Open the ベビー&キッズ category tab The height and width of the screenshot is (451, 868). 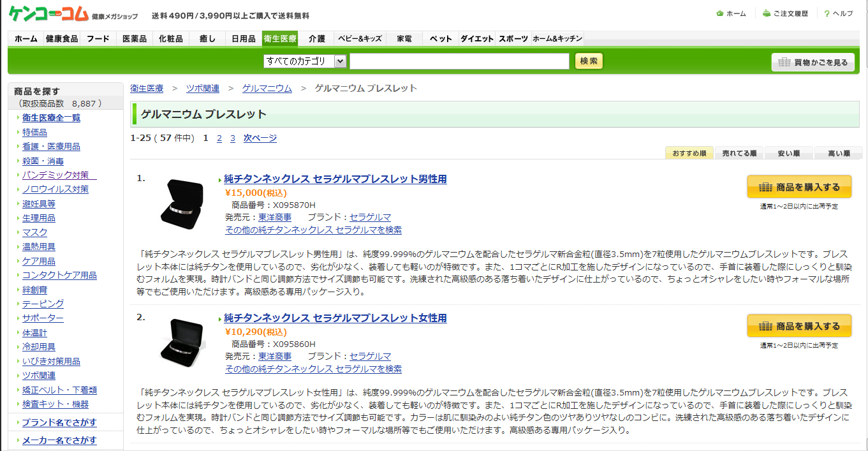click(x=360, y=39)
